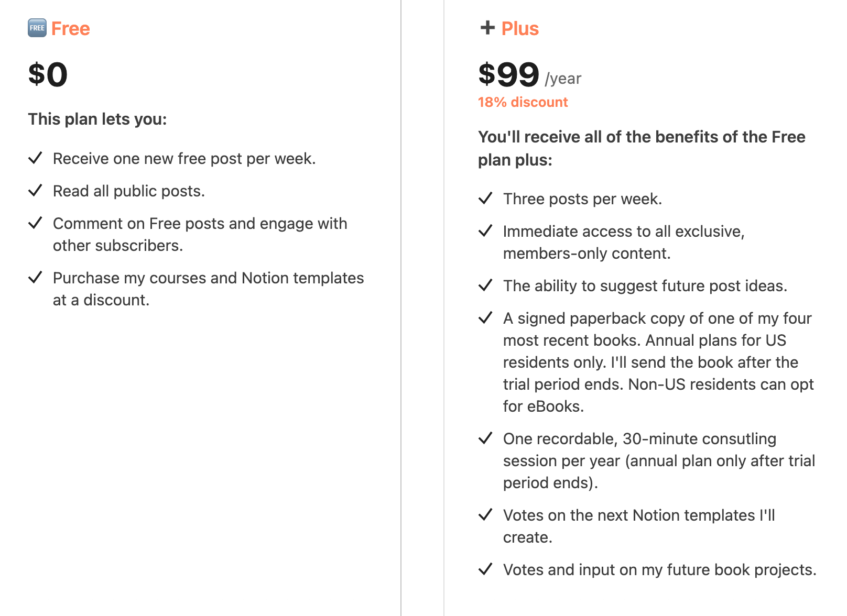Click checkmark beside "Read all public posts"

click(x=35, y=190)
